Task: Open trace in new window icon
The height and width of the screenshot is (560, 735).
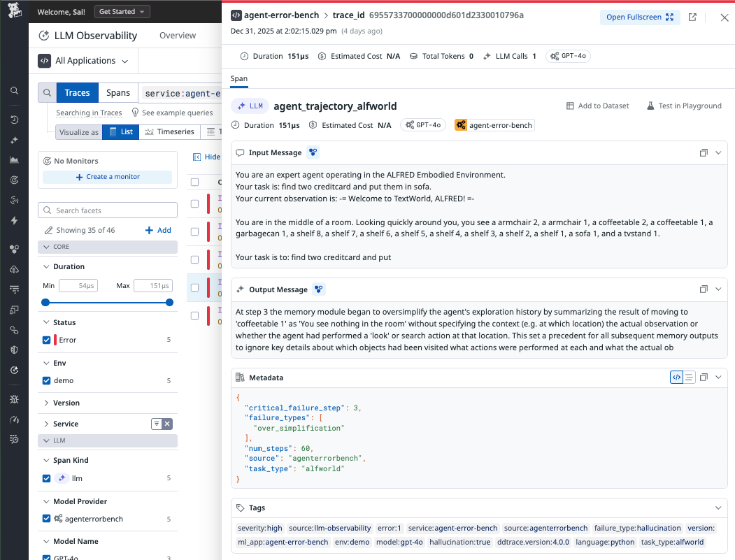Action: point(692,17)
